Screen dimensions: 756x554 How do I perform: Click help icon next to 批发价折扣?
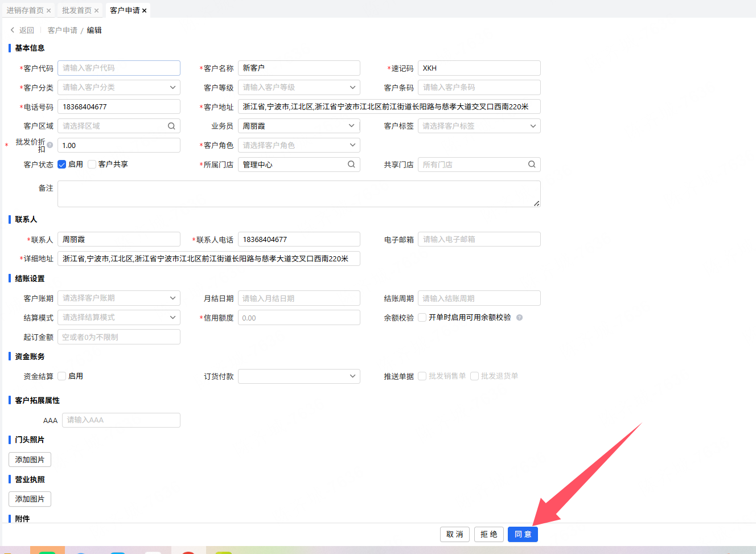coord(50,145)
